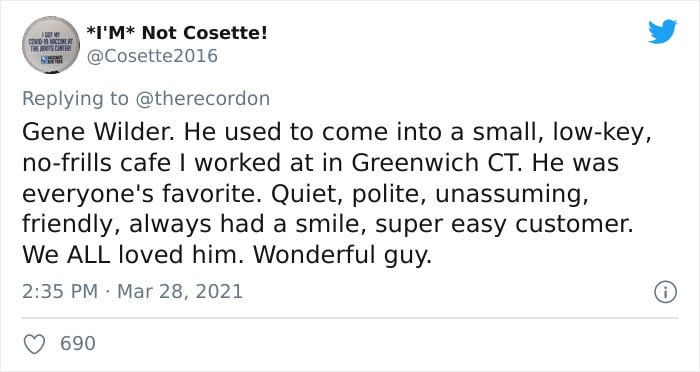Click the blue Twitter bird logo
The image size is (700, 372).
click(662, 32)
